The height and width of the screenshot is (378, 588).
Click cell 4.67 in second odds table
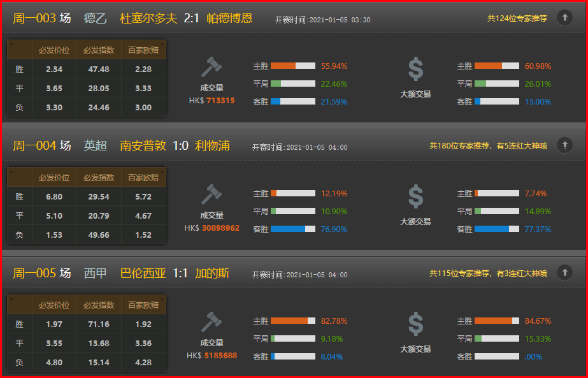(x=143, y=216)
